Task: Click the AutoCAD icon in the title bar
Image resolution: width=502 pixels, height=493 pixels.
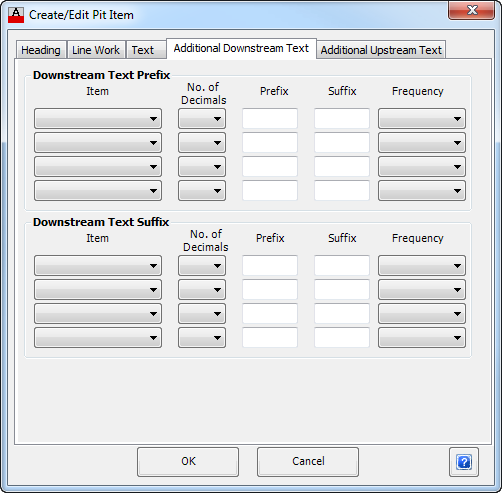Action: tap(16, 15)
